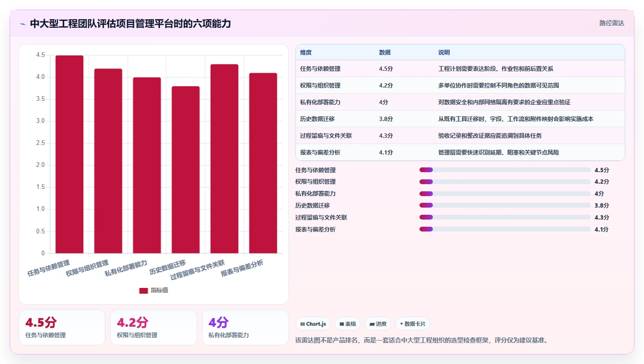Click the 权限与组织管理 bar in chart
644x364 pixels.
point(108,161)
